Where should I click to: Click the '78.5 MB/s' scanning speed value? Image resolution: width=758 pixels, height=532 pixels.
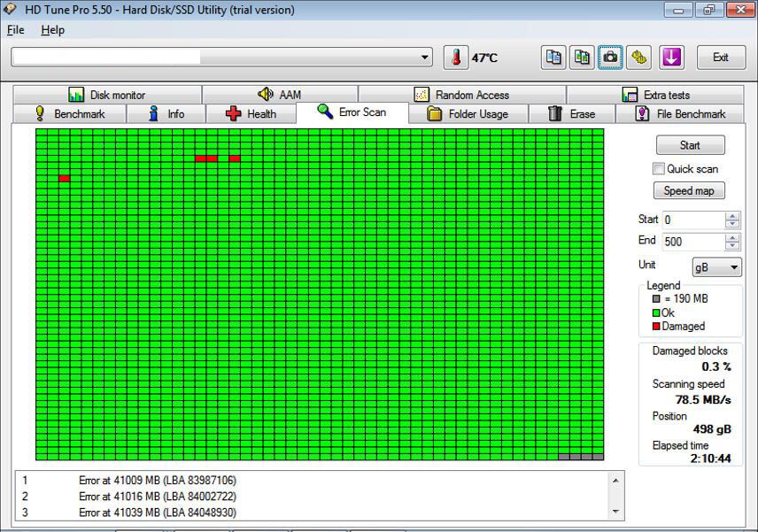tap(703, 399)
